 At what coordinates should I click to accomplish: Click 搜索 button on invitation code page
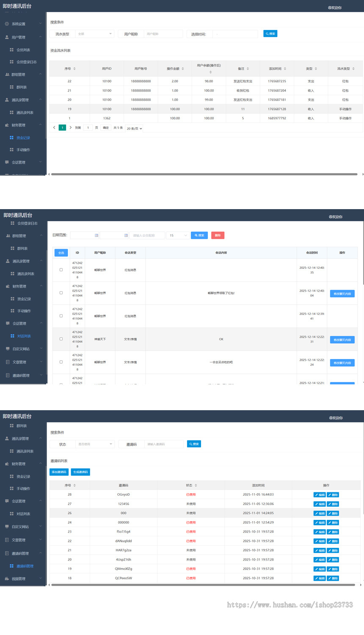tap(194, 444)
